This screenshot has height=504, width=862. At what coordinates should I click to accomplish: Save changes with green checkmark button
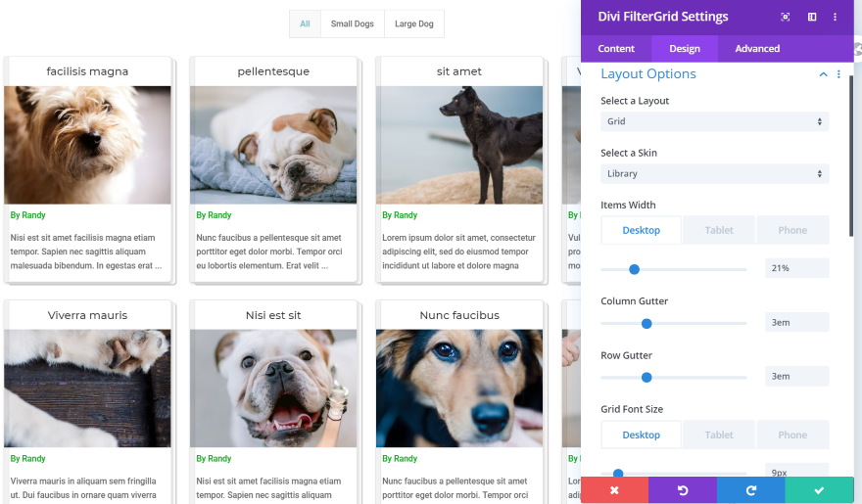click(x=819, y=490)
